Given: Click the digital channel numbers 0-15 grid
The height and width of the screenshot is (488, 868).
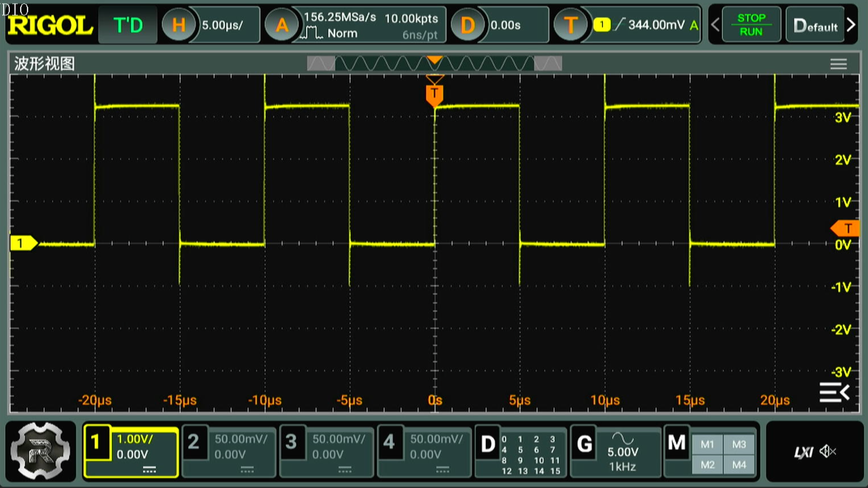Looking at the screenshot, I should (x=531, y=455).
